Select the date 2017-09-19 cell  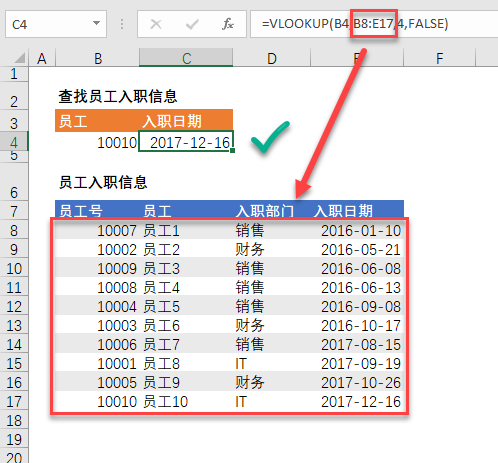[x=357, y=363]
